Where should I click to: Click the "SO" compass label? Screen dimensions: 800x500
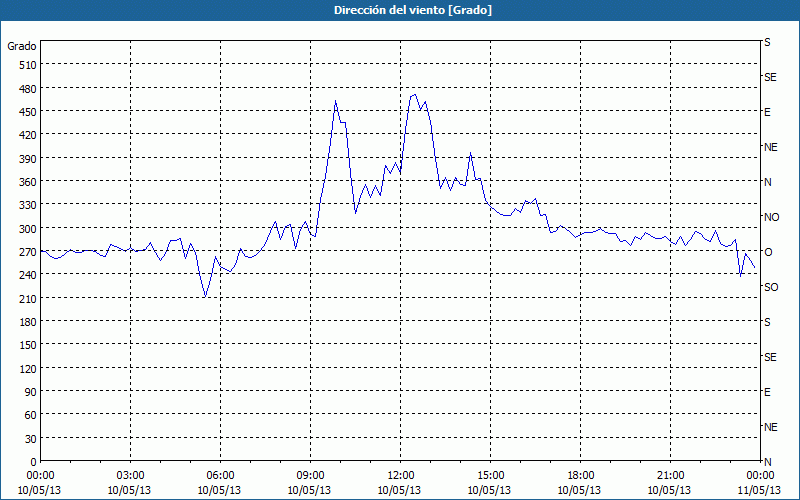tap(771, 287)
